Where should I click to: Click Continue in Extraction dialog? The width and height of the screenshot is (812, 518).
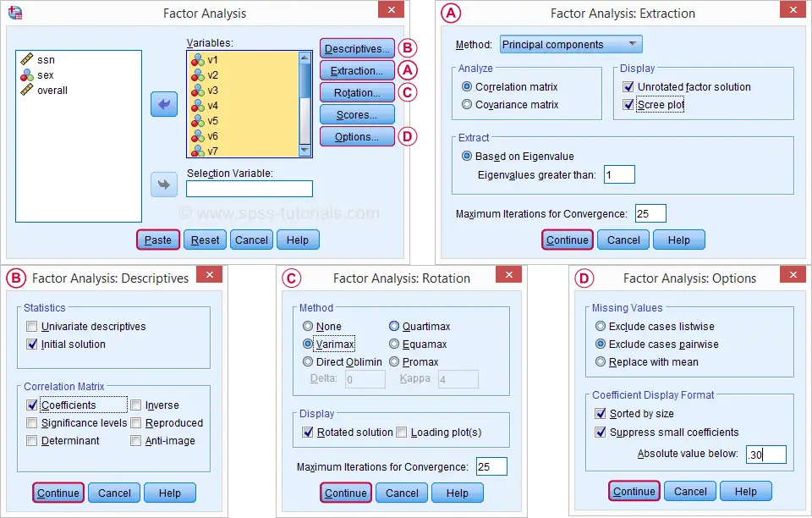[x=567, y=240]
